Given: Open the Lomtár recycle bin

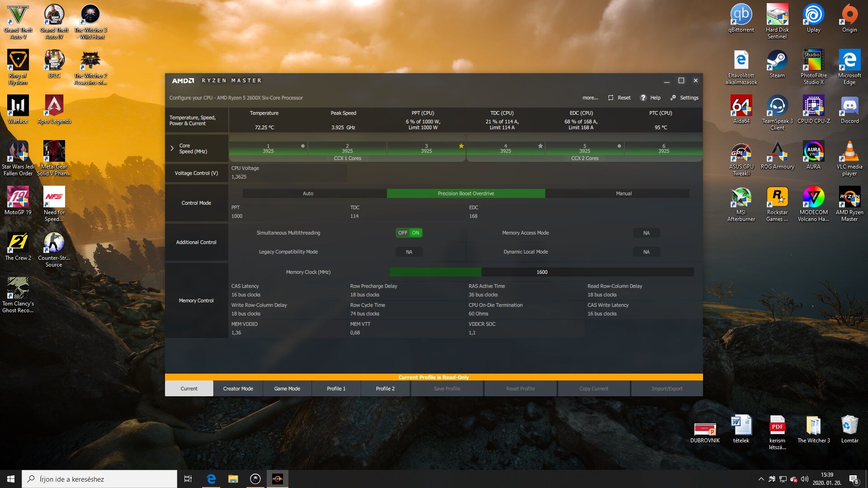Looking at the screenshot, I should pos(849,429).
